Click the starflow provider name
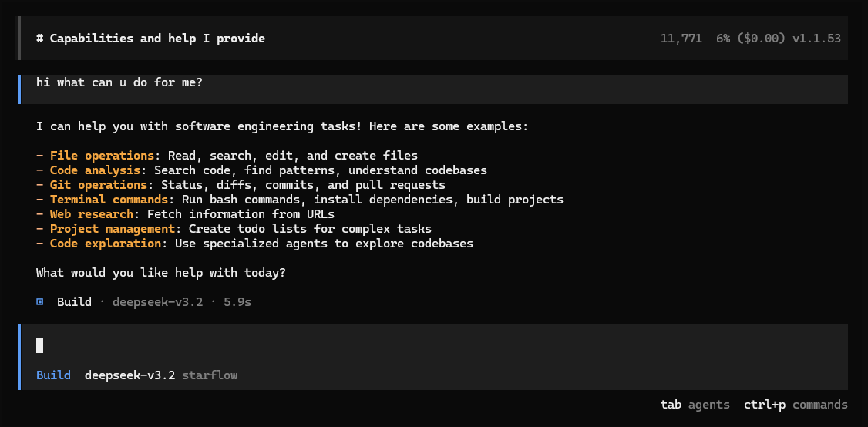This screenshot has height=427, width=868. (x=210, y=375)
